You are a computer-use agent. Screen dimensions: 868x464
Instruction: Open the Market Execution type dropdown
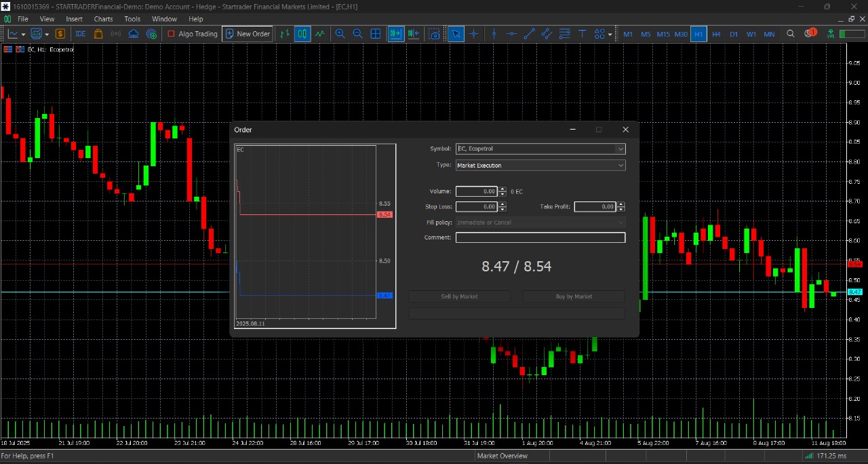pos(620,165)
